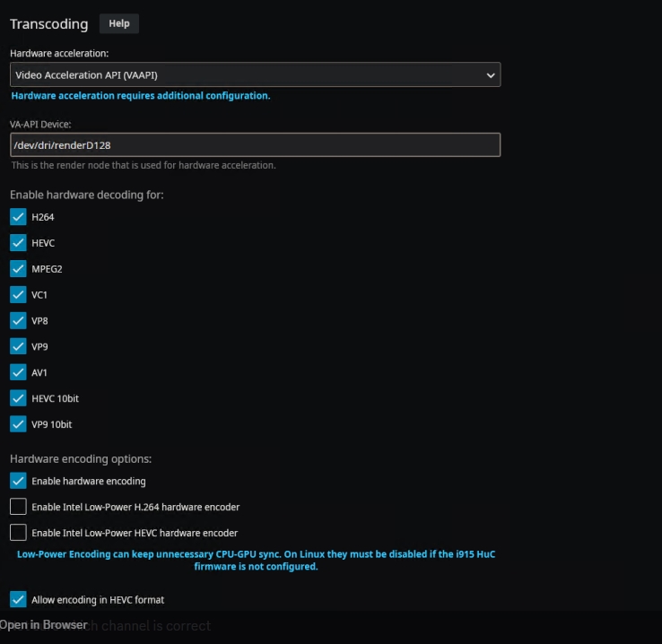662x644 pixels.
Task: Toggle the VC1 decoding checkbox
Action: (x=18, y=294)
